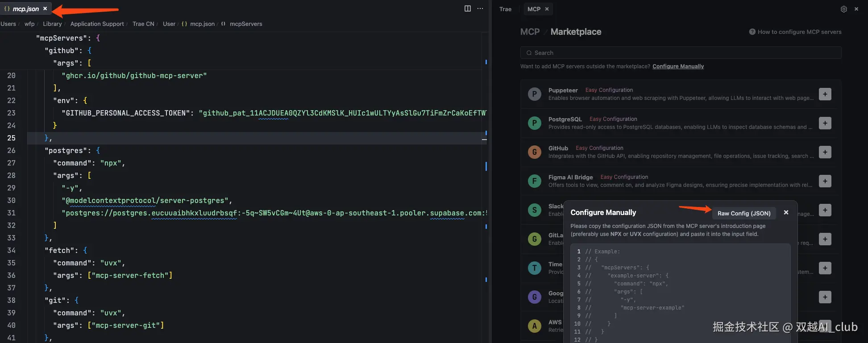Image resolution: width=868 pixels, height=343 pixels.
Task: Add the Puppeteer MCP server
Action: (825, 94)
